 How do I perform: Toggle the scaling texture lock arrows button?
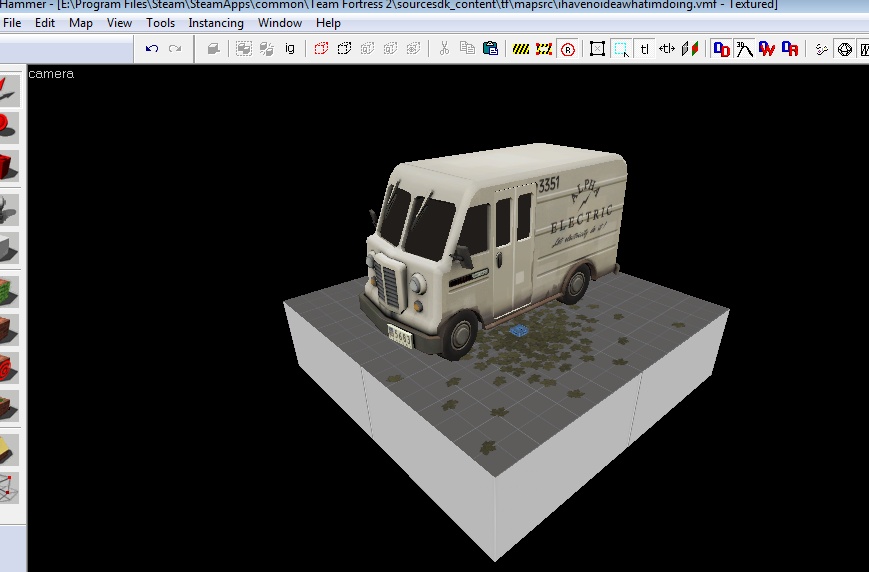[x=667, y=49]
